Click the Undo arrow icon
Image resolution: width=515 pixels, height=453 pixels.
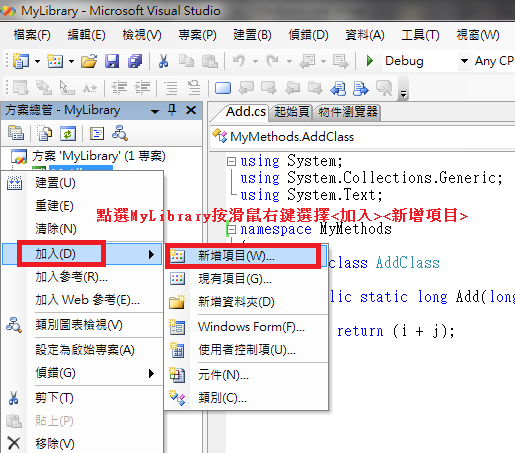(239, 61)
